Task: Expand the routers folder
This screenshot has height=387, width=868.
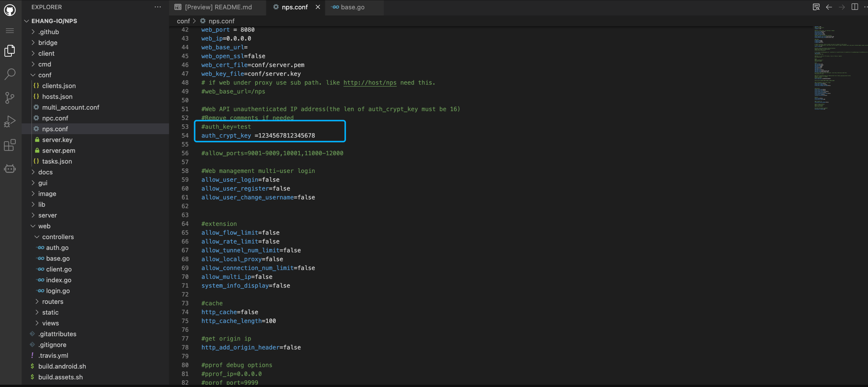Action: click(52, 302)
